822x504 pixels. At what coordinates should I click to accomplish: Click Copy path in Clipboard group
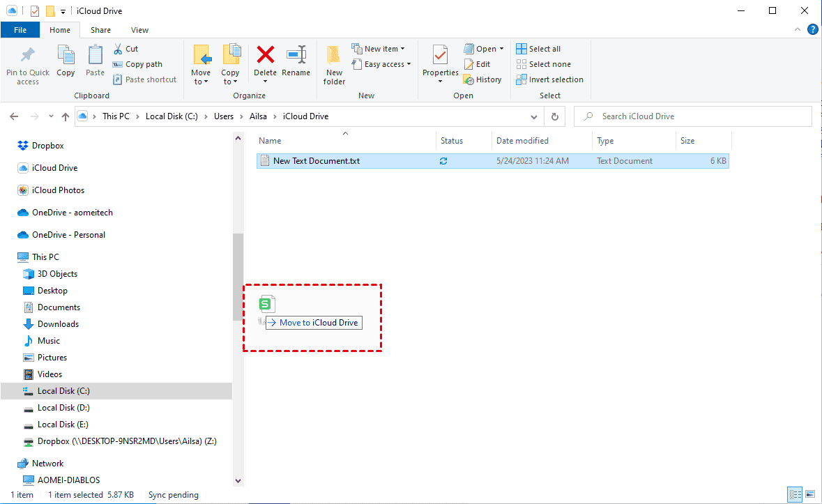pyautogui.click(x=137, y=64)
